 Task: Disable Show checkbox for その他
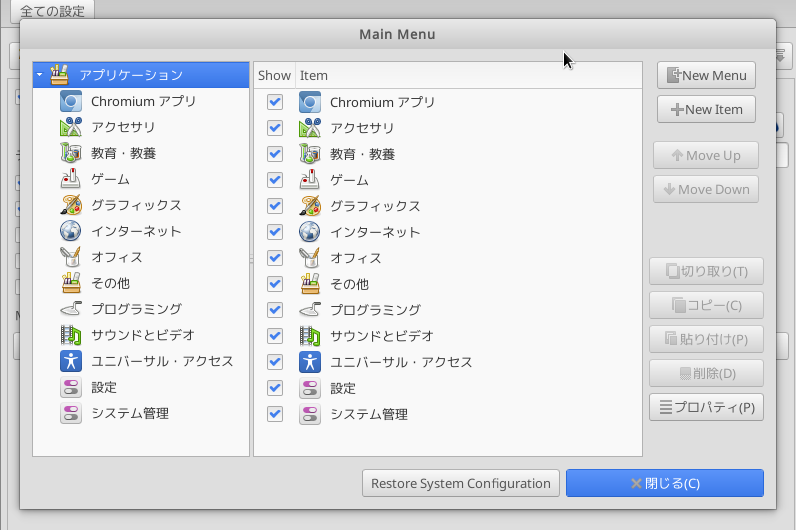(275, 284)
